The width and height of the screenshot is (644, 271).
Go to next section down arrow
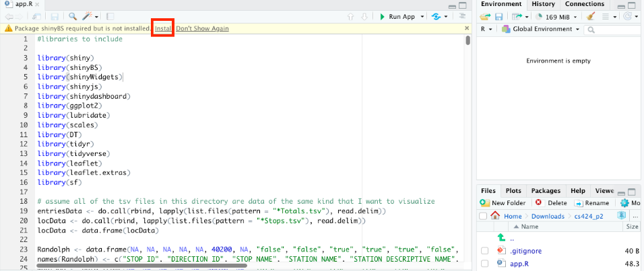pyautogui.click(x=364, y=16)
